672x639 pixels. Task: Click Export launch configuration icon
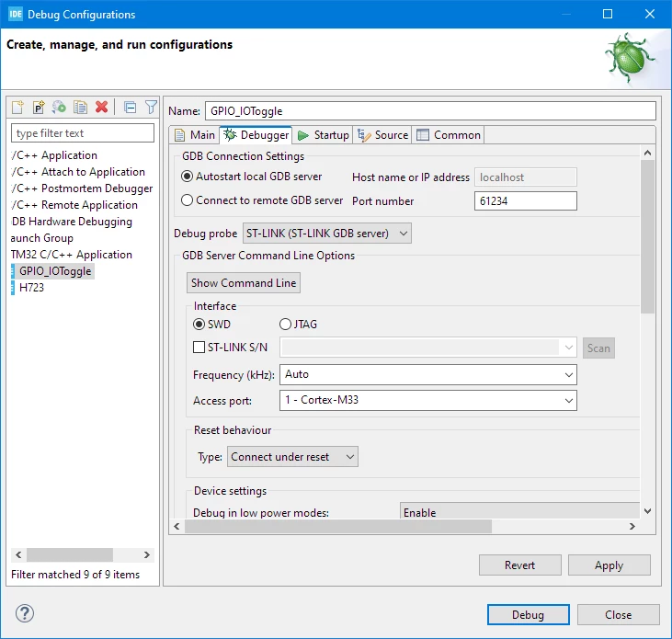tap(59, 108)
